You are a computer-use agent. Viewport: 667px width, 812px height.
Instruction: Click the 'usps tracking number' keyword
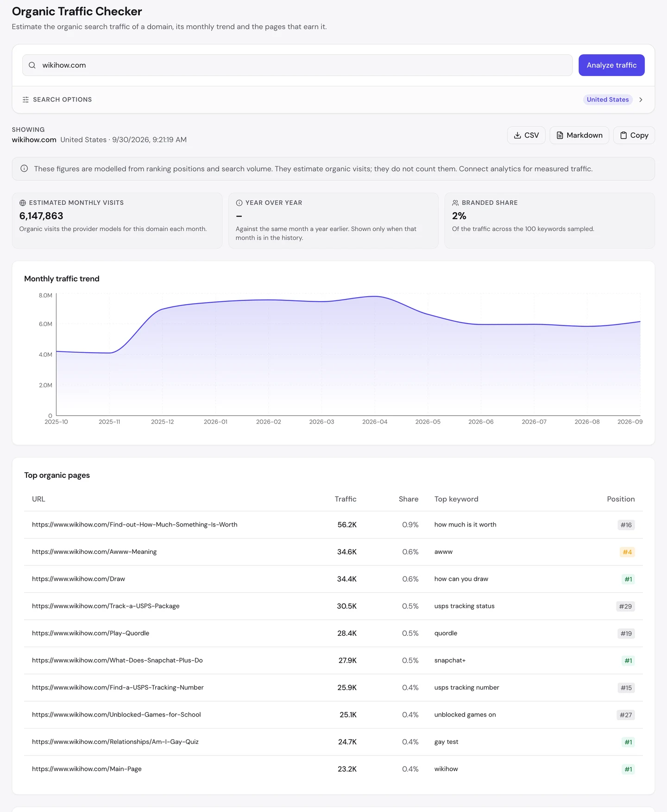(x=466, y=687)
